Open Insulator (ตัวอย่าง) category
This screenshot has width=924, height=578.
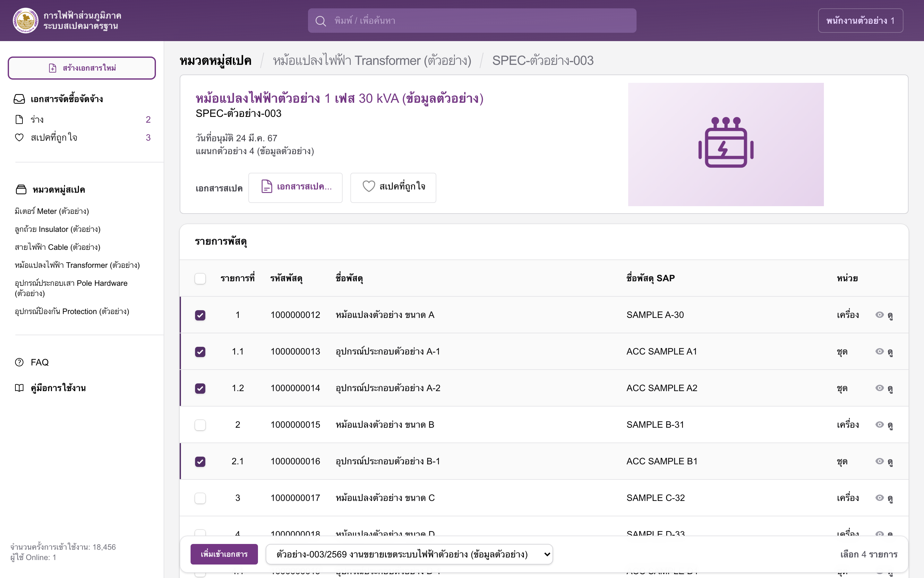tap(58, 229)
